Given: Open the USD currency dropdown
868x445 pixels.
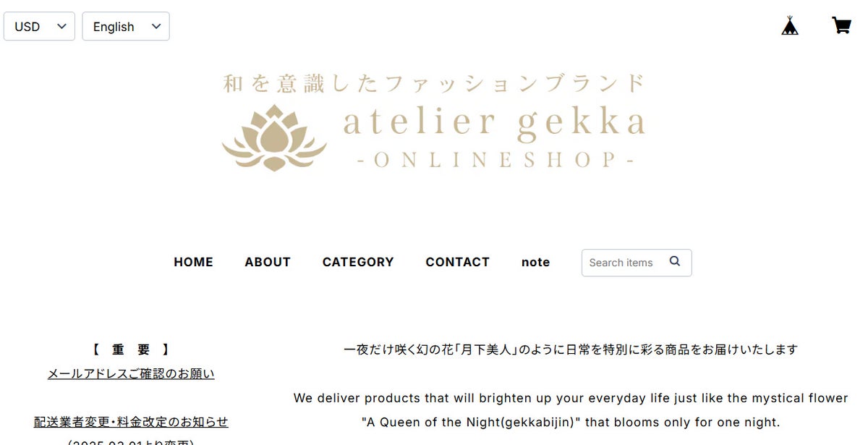Looking at the screenshot, I should click(39, 26).
